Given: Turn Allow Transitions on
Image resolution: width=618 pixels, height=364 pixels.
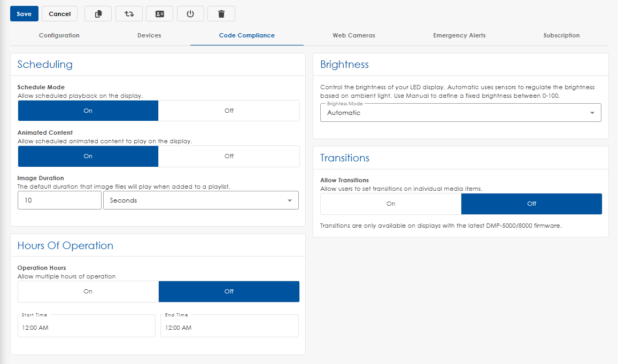Looking at the screenshot, I should point(391,204).
